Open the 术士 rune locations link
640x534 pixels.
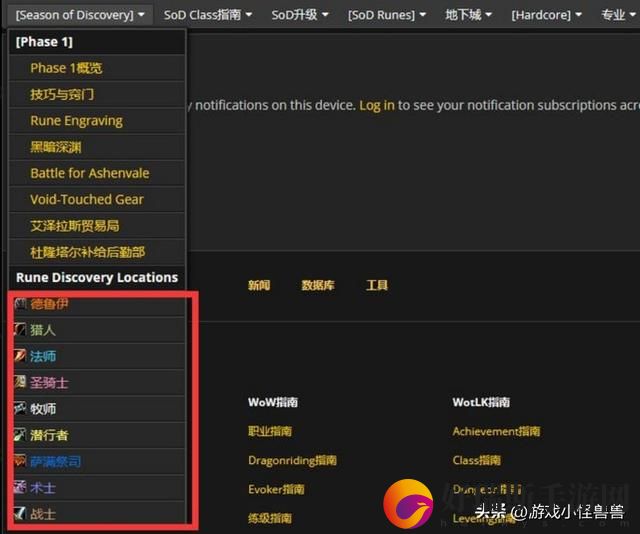click(x=43, y=487)
